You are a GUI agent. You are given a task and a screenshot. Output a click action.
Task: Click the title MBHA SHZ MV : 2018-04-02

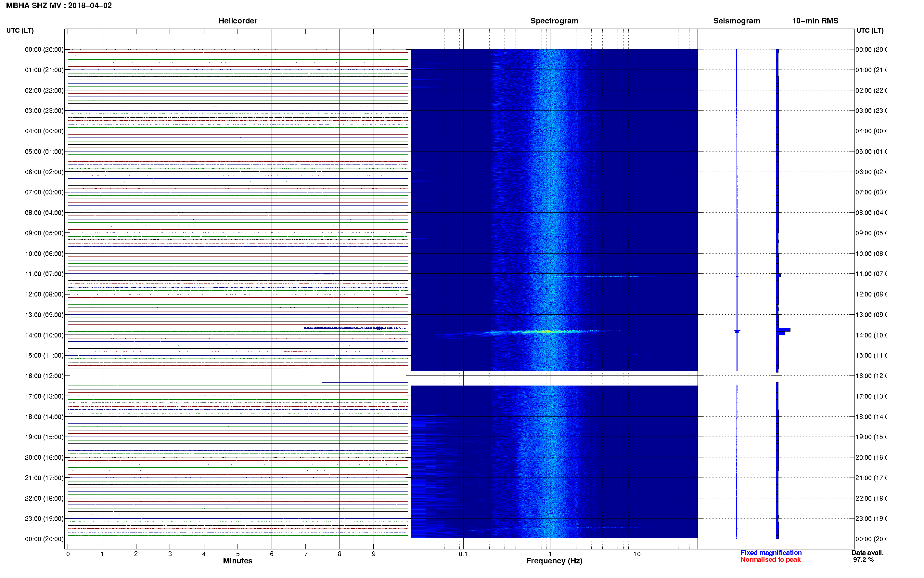click(59, 6)
